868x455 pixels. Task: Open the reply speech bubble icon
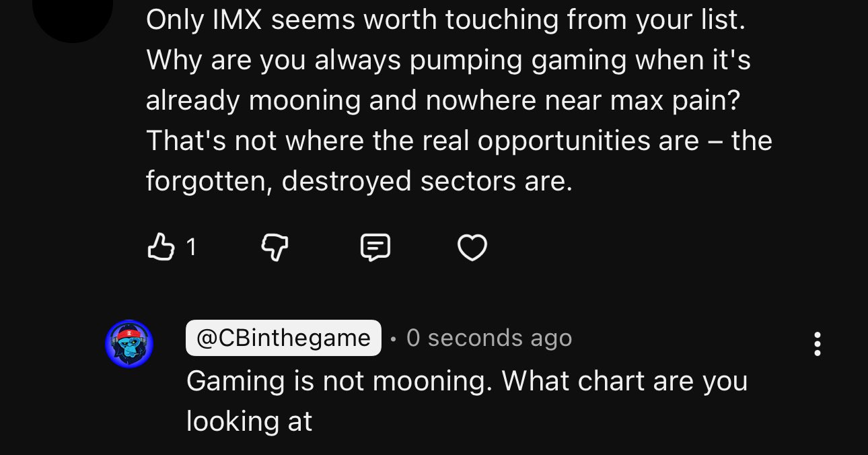coord(375,248)
